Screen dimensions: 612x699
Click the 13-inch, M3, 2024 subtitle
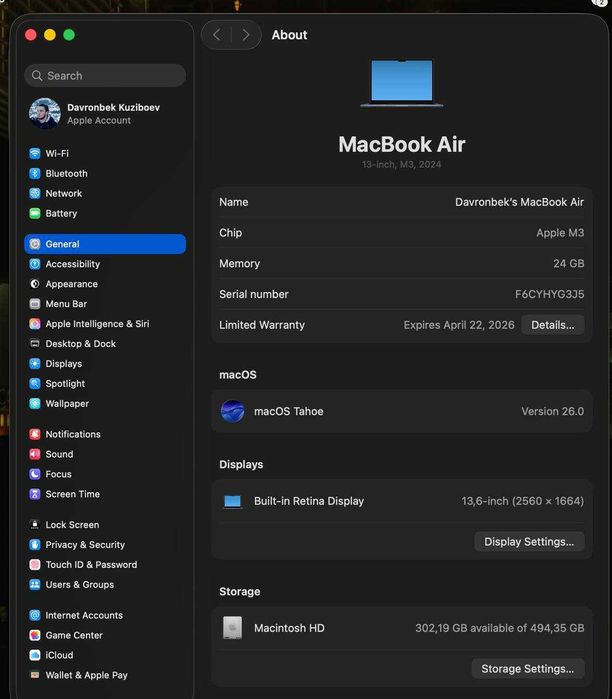point(402,164)
